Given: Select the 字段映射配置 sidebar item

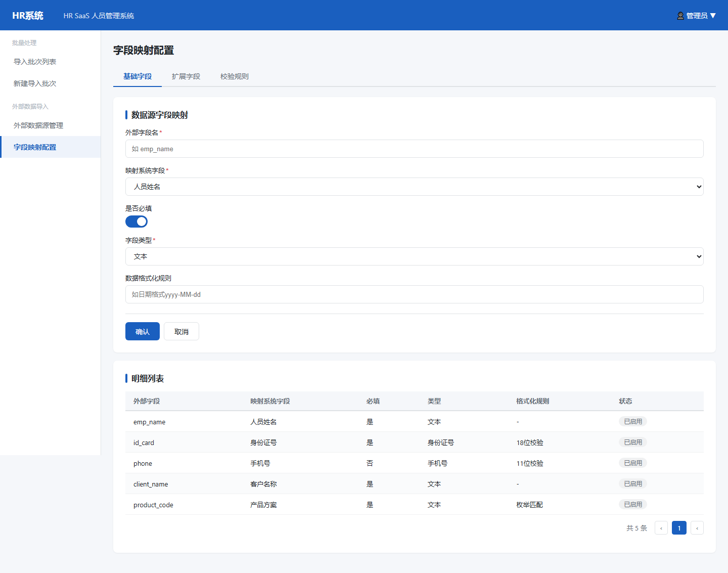Looking at the screenshot, I should (x=51, y=147).
